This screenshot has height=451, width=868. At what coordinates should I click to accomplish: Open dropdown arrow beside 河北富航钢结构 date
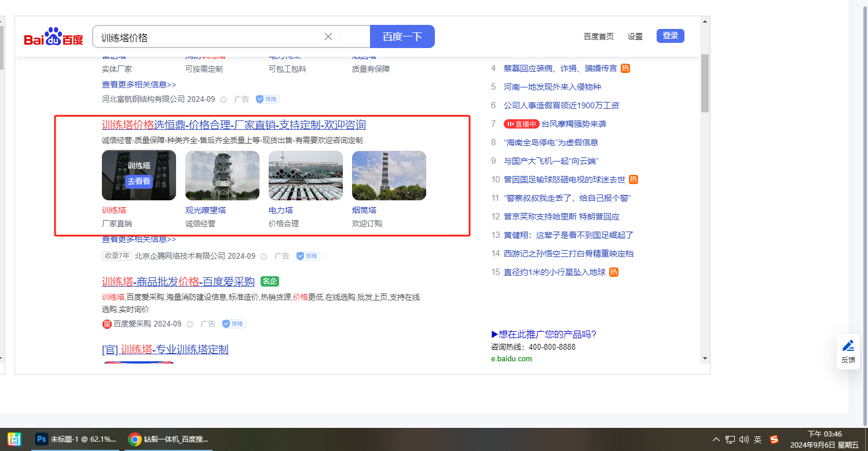pos(224,100)
